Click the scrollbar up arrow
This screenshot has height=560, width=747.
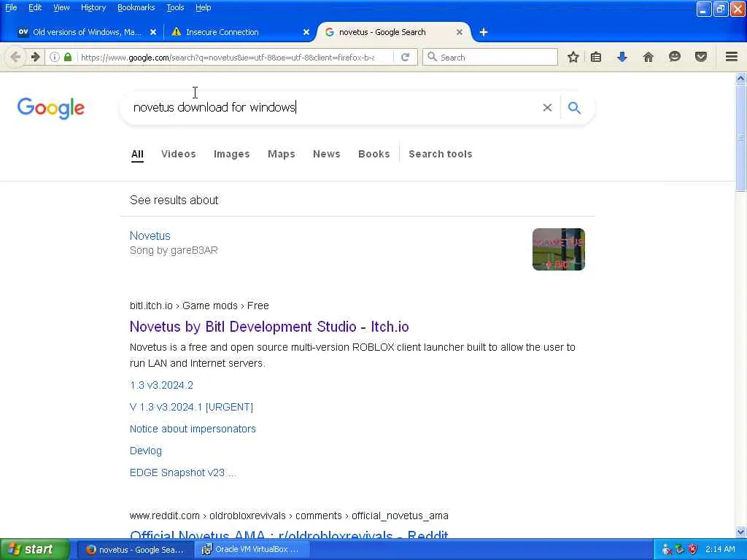click(741, 78)
